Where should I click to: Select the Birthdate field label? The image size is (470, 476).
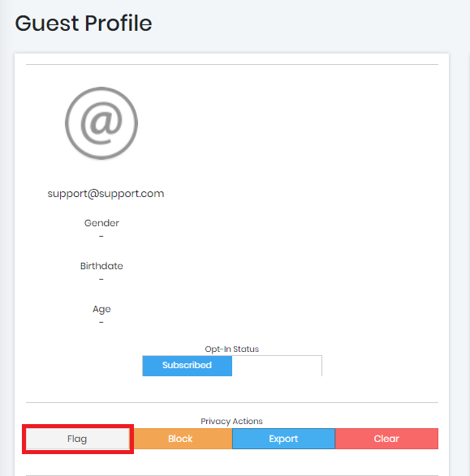coord(101,266)
